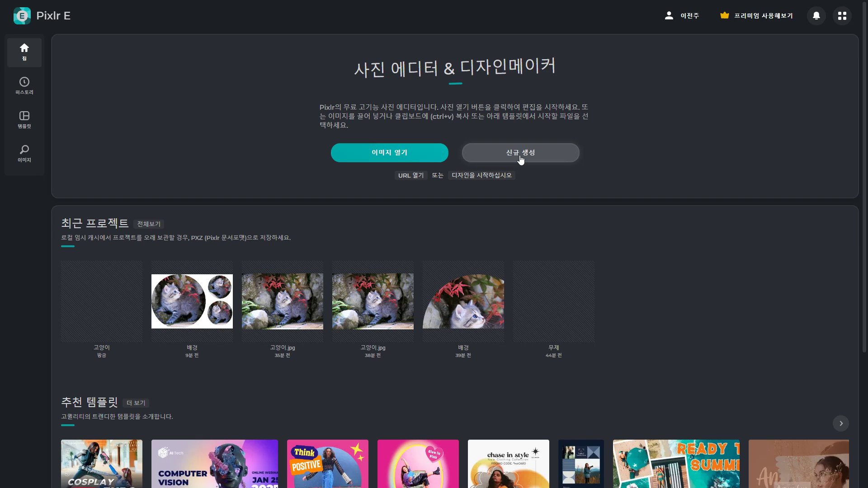Open the 배경 project from 9분 전
Screen dimensions: 868x488
click(192, 301)
